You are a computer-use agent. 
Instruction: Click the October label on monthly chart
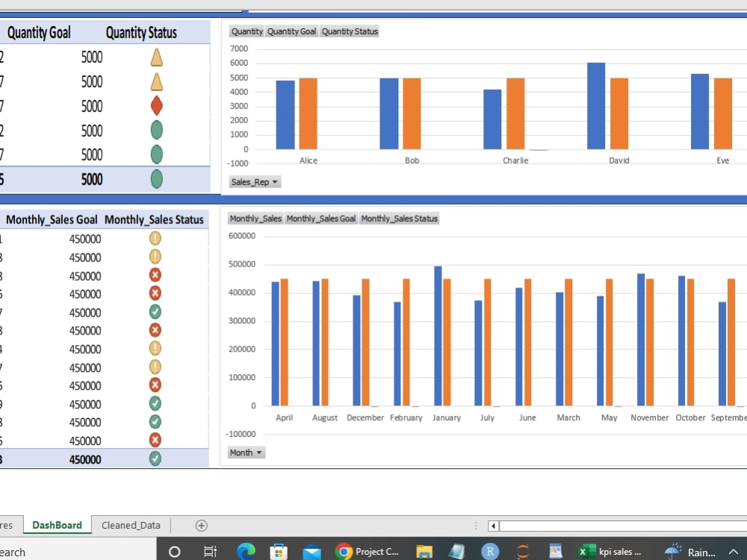click(690, 417)
